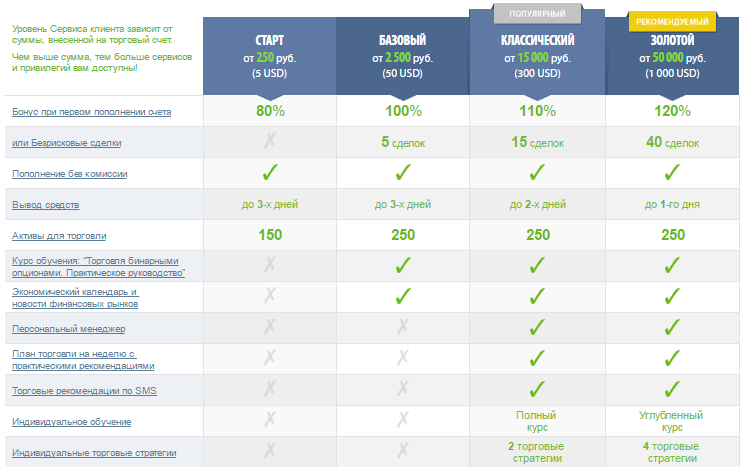Select the БАЗОВЫЙ plan header

[403, 56]
